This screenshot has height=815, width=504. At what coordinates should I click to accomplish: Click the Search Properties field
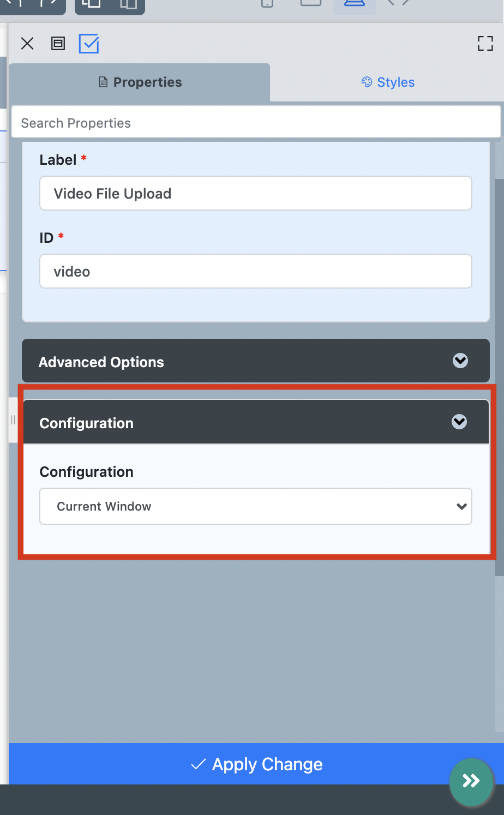click(255, 123)
